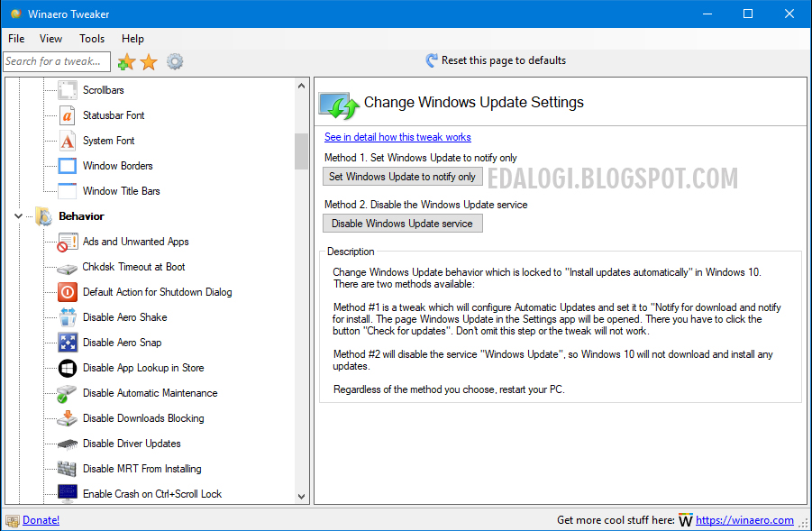Select Disable Driver Updates tweak
Screen dimensions: 812x531
[x=132, y=444]
